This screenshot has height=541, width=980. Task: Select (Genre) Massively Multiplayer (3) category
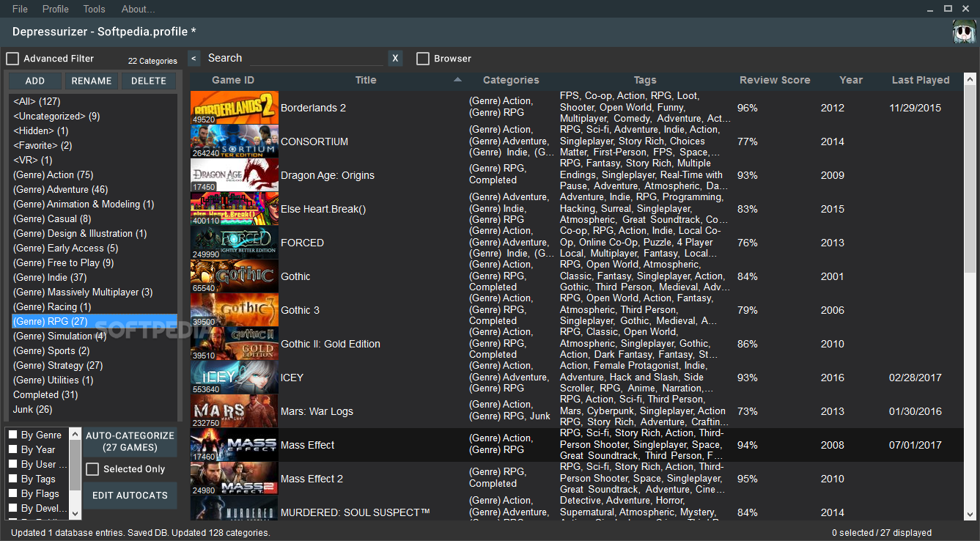(x=94, y=292)
